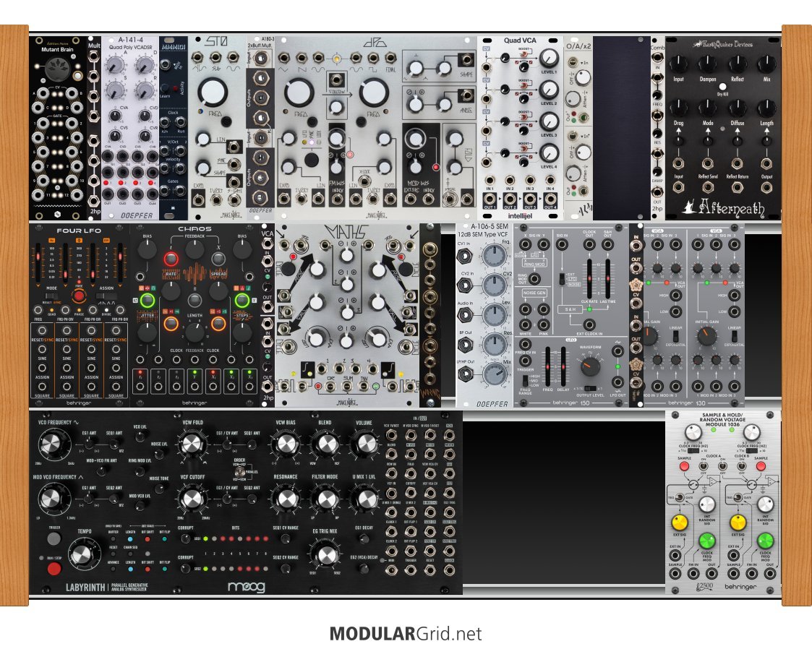
Task: Click the OUT 4 jack on Quad VCA
Action: 550,199
